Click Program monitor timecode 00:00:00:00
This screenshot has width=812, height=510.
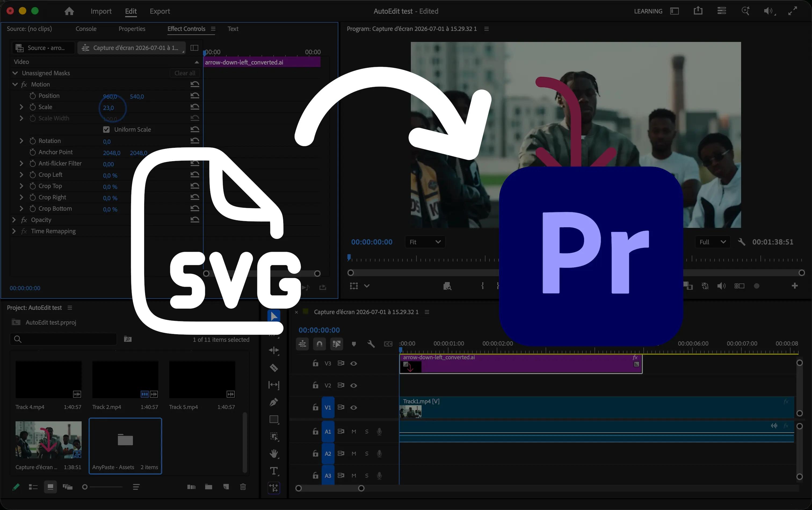click(x=371, y=242)
